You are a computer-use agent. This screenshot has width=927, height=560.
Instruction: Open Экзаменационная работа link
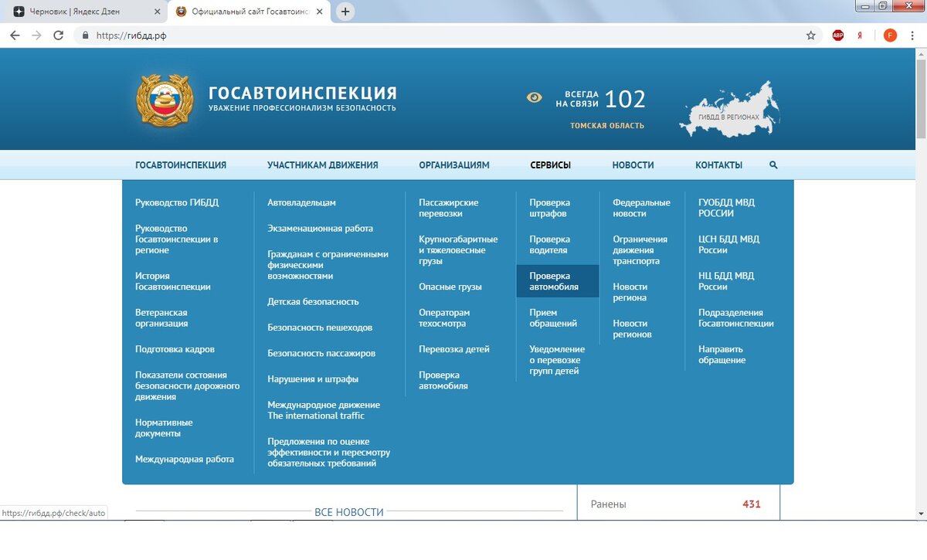[x=321, y=229]
